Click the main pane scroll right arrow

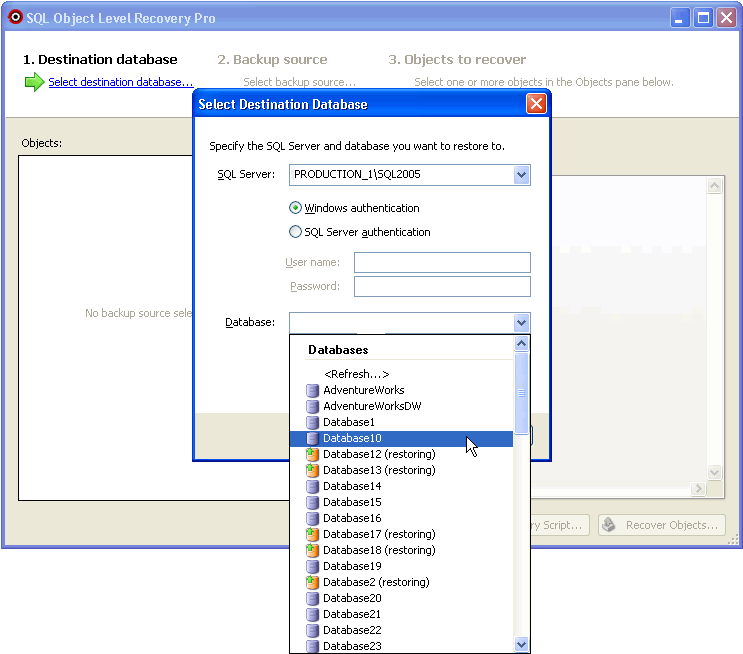point(698,489)
